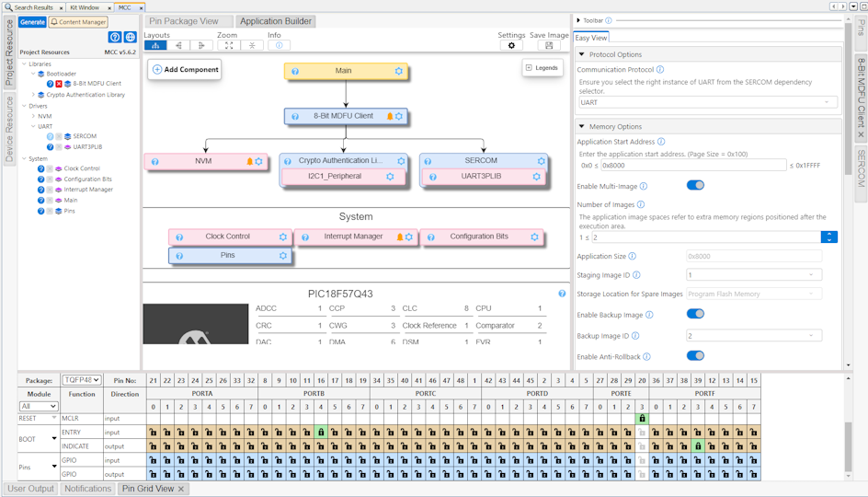Click the Generate button
The image size is (868, 497).
(x=32, y=21)
